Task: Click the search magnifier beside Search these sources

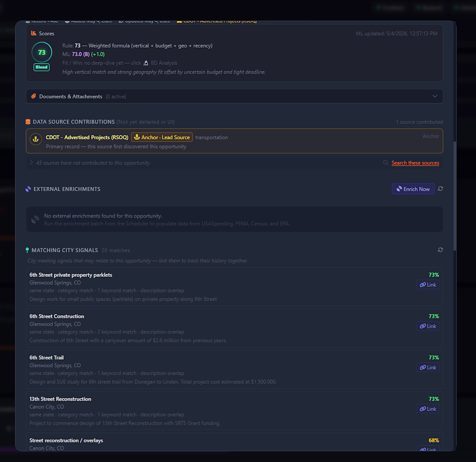Action: coord(386,163)
